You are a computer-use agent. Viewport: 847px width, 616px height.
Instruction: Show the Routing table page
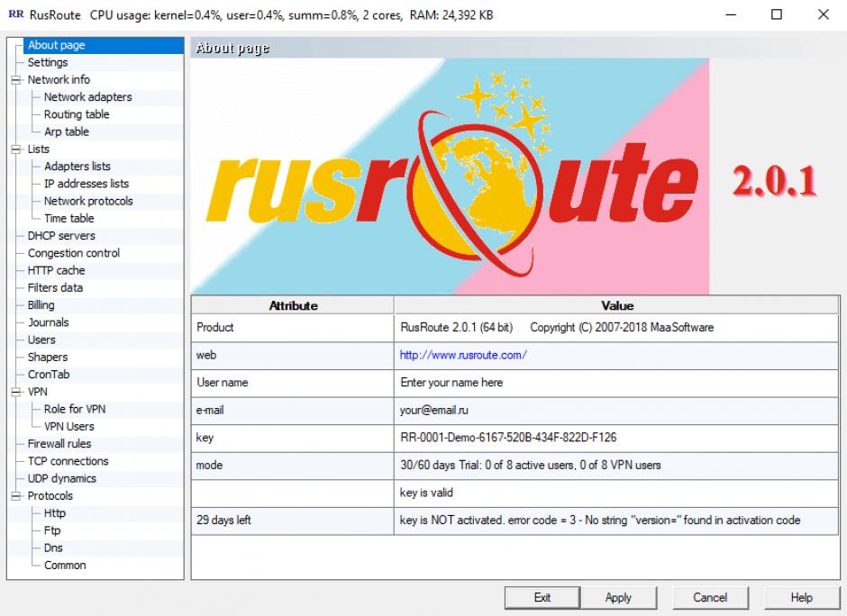(77, 114)
